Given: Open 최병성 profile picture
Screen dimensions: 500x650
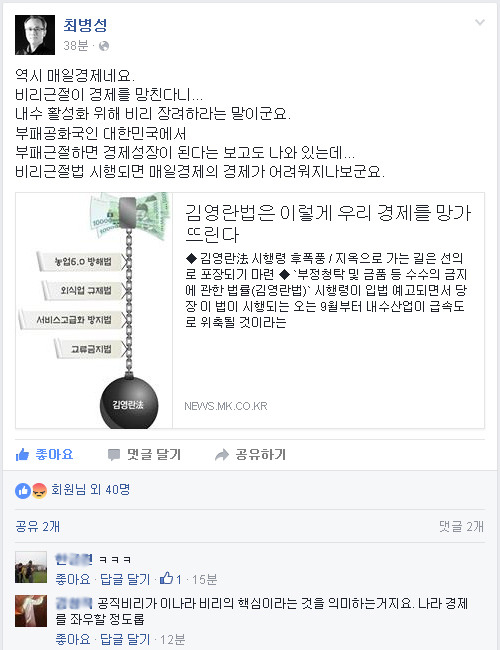Looking at the screenshot, I should pyautogui.click(x=35, y=35).
